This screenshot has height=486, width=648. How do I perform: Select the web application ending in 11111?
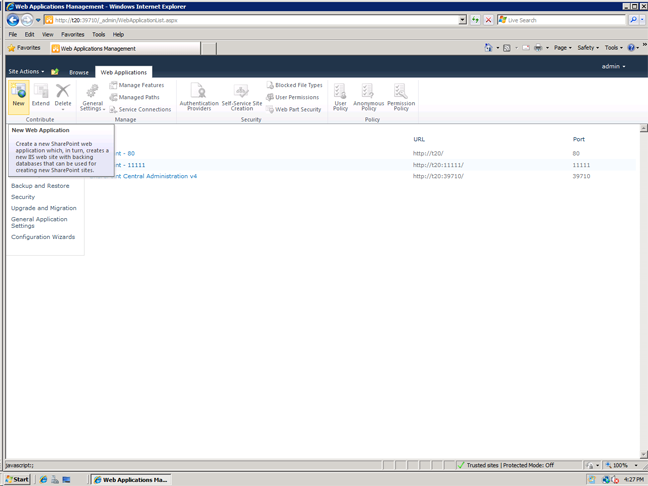click(x=130, y=165)
